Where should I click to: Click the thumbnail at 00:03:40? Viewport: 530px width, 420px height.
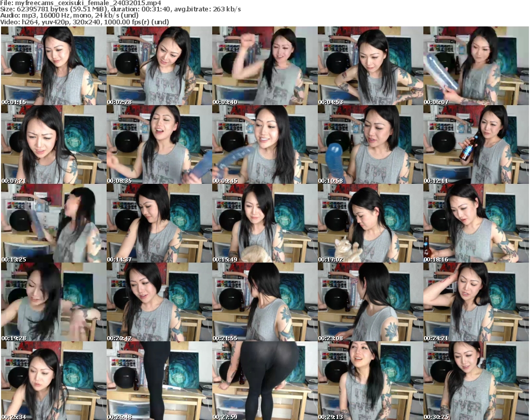(264, 66)
